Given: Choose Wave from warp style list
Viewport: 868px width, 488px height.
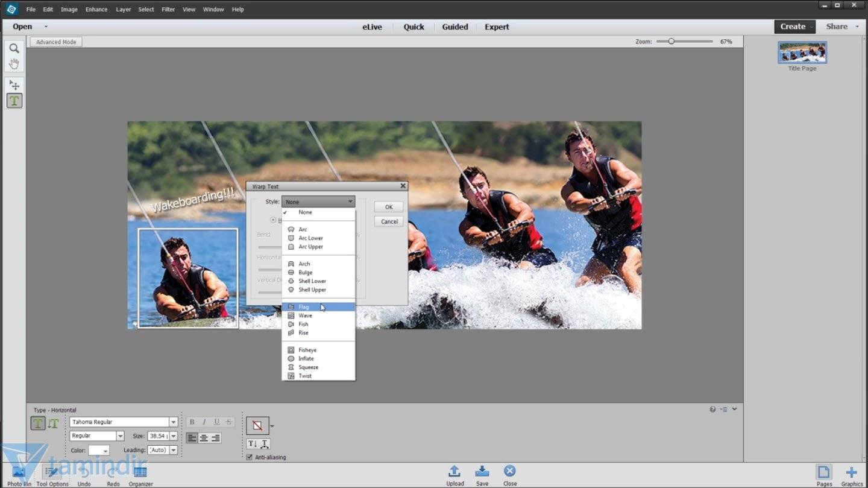Looking at the screenshot, I should tap(305, 315).
